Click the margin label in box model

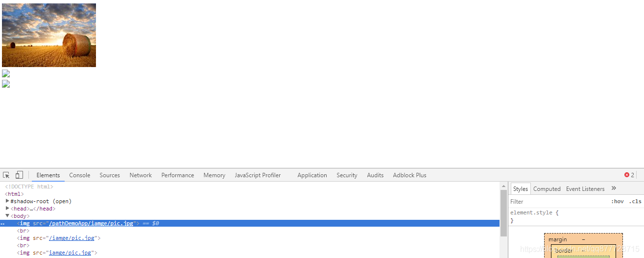pos(557,239)
